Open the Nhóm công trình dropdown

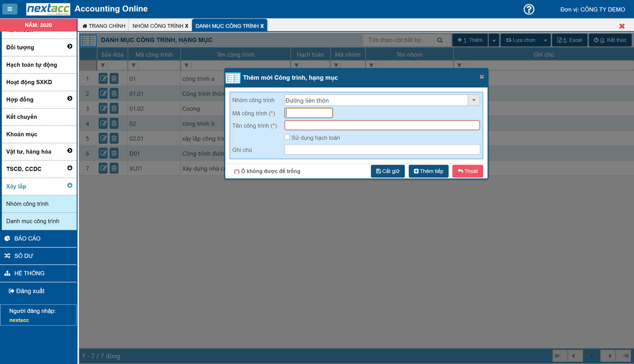click(x=474, y=100)
